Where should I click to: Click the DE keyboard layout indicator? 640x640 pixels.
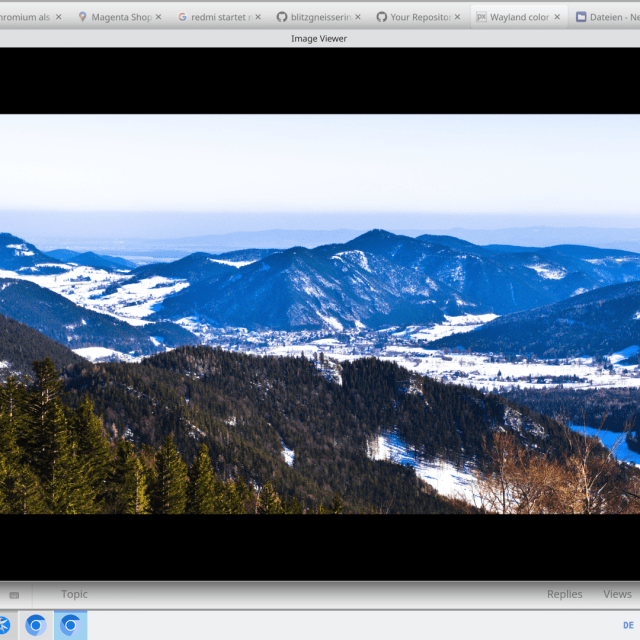pos(628,625)
